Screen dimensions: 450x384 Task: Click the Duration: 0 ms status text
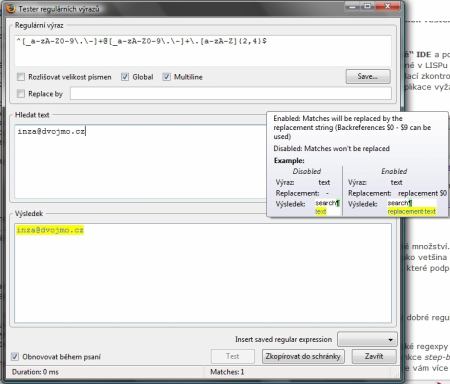pyautogui.click(x=35, y=372)
